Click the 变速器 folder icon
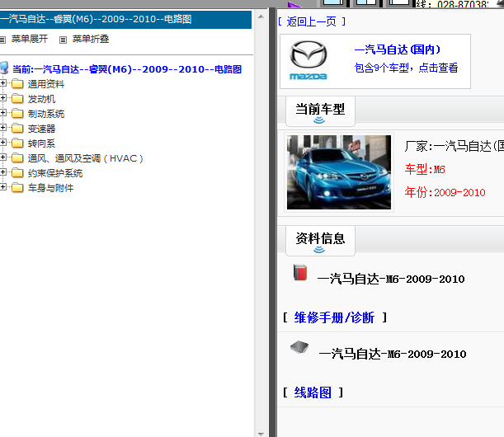Image resolution: width=504 pixels, height=437 pixels. pyautogui.click(x=17, y=128)
